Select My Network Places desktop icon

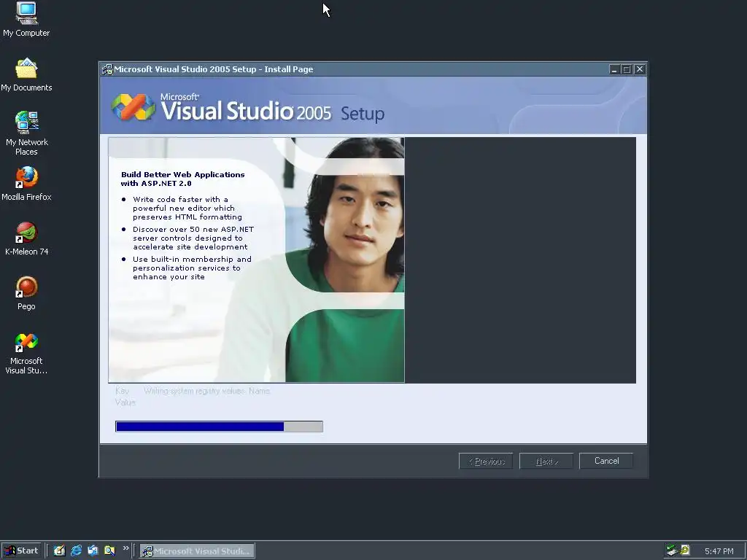(26, 133)
